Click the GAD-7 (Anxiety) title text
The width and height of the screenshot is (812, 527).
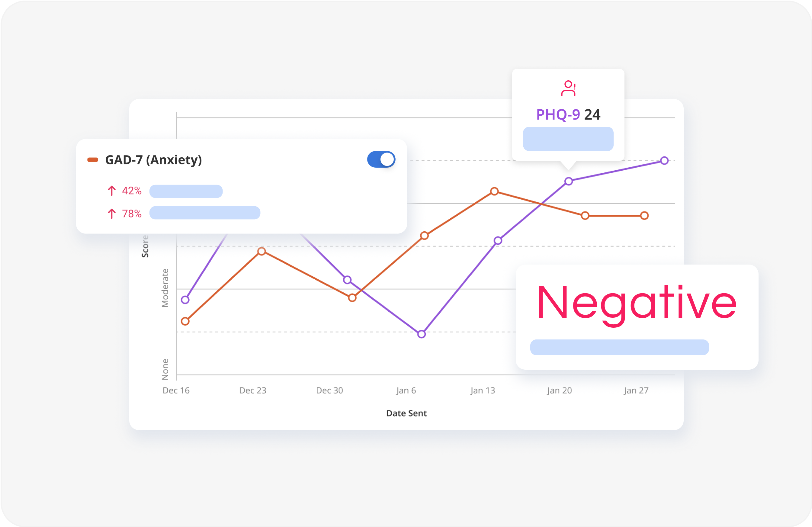[153, 160]
